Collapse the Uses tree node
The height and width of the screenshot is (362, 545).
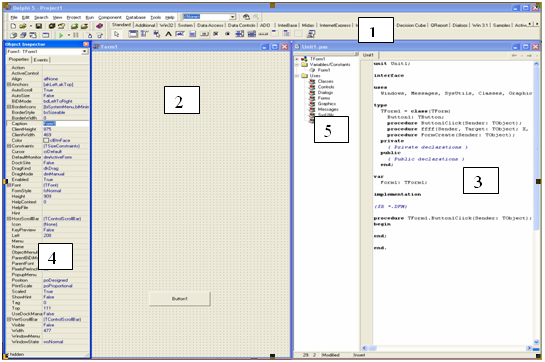coord(297,76)
